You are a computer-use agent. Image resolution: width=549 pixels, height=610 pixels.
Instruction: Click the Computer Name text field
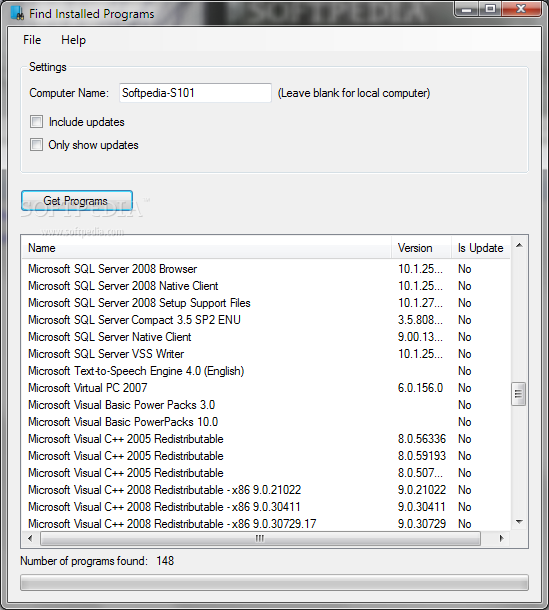pyautogui.click(x=195, y=93)
